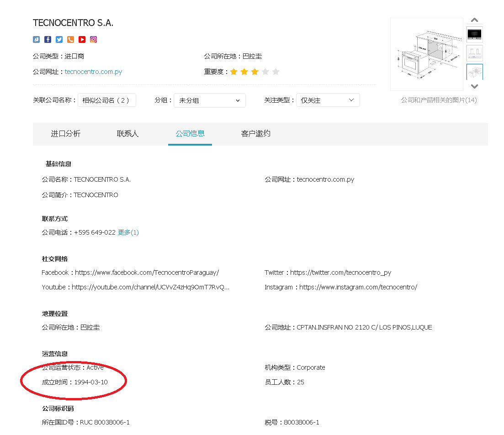
Task: Click 公司所在地：巴拉圭 in header
Action: click(x=233, y=56)
